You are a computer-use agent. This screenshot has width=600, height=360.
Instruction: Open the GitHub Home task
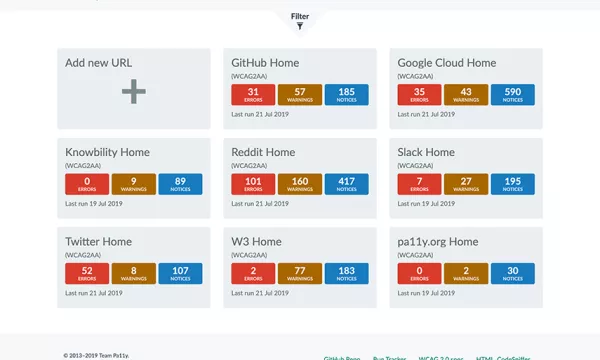265,63
